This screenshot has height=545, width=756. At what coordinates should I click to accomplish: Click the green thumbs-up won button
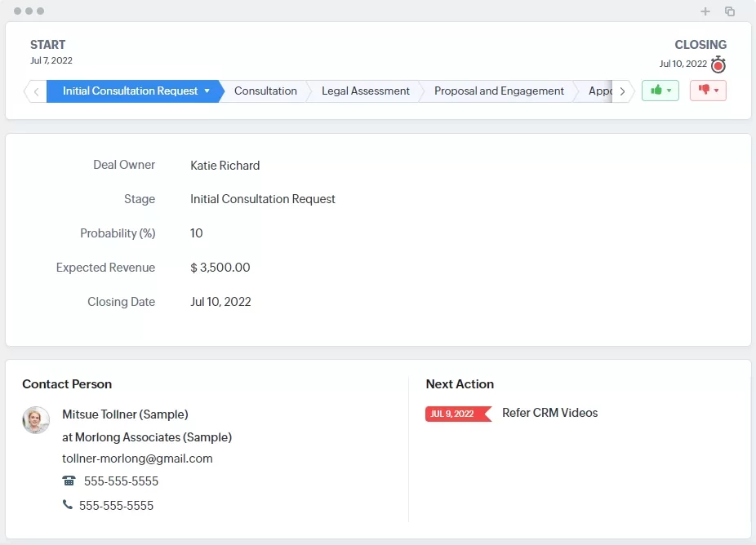click(660, 91)
